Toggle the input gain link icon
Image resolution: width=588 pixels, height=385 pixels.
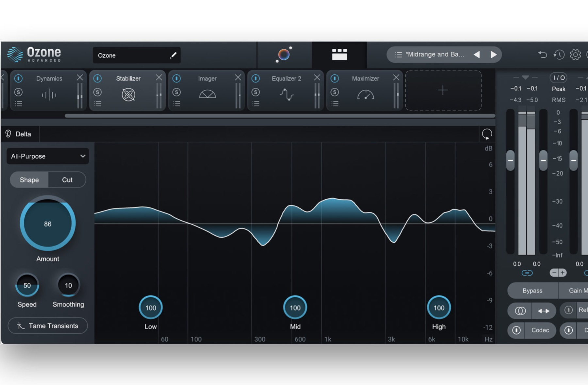527,273
